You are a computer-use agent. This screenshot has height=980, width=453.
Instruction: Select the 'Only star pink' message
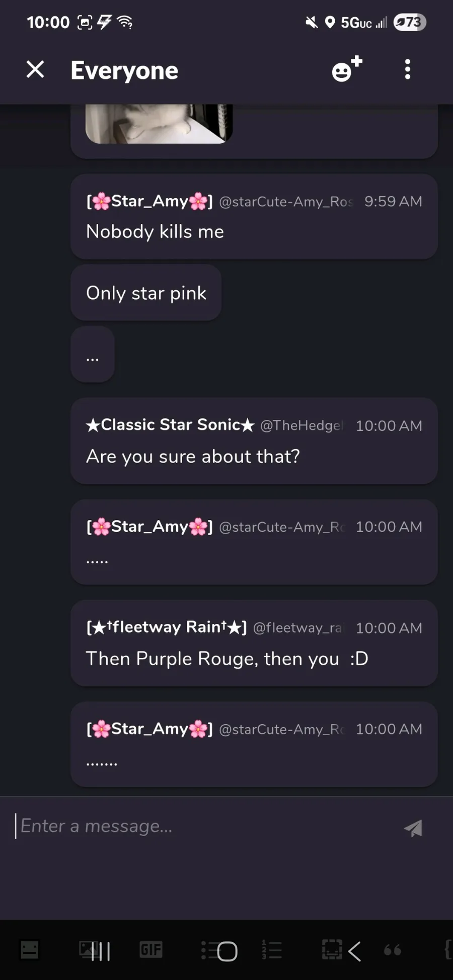[x=146, y=293]
